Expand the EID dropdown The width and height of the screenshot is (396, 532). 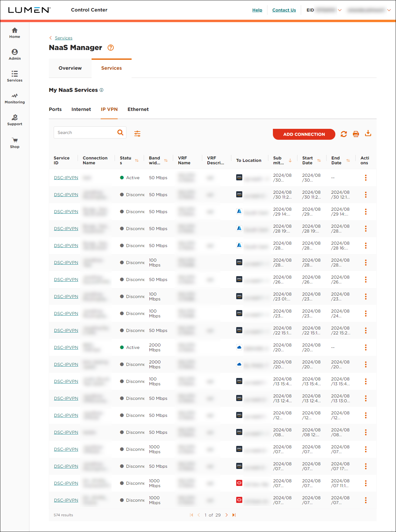340,10
